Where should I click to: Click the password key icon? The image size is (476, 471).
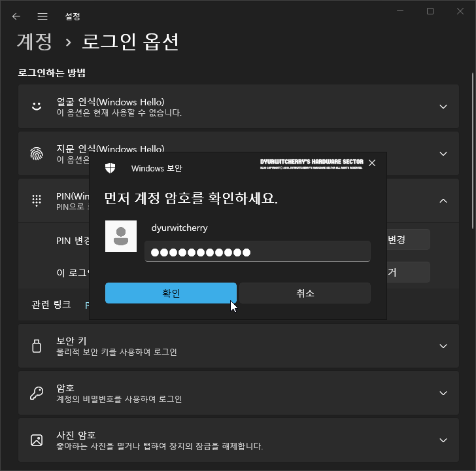coord(37,393)
